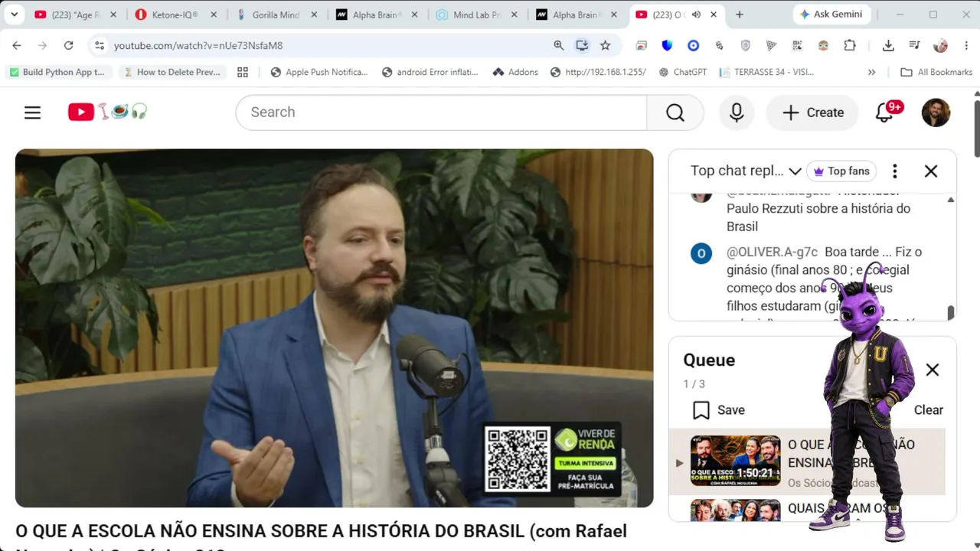The height and width of the screenshot is (551, 980).
Task: Open chat more options three dots
Action: coord(895,171)
